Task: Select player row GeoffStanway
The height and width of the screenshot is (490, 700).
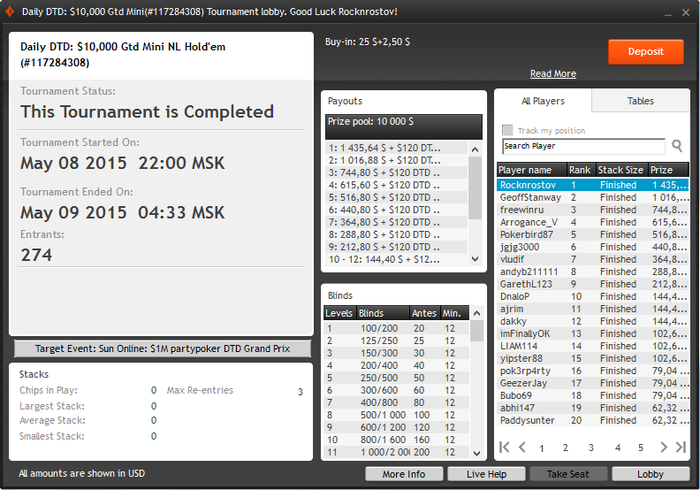Action: pyautogui.click(x=592, y=197)
